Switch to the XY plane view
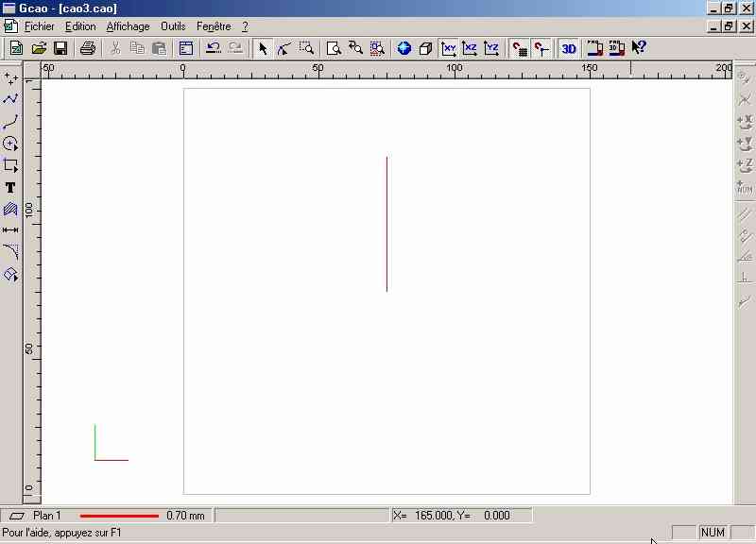Viewport: 756px width, 544px height. [x=448, y=48]
